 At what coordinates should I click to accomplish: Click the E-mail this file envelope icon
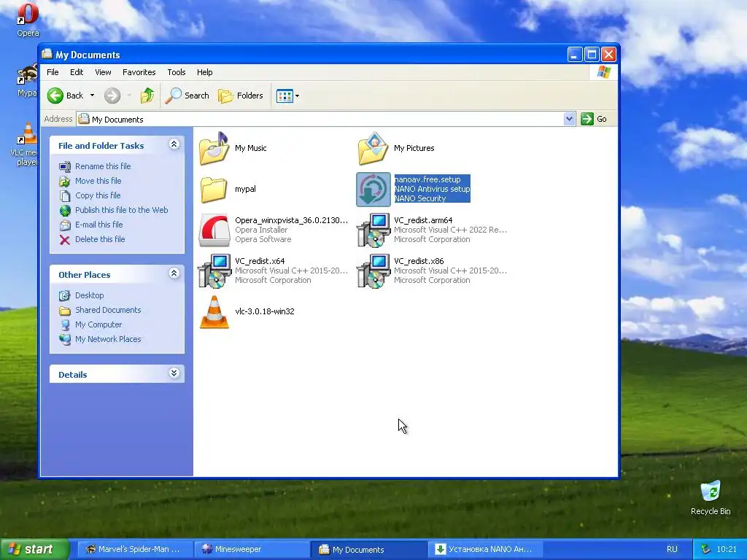coord(65,225)
